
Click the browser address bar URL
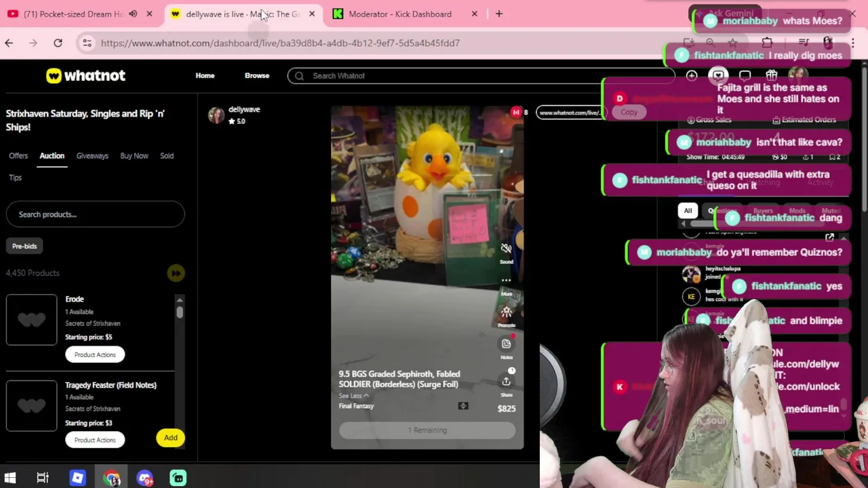coord(280,43)
